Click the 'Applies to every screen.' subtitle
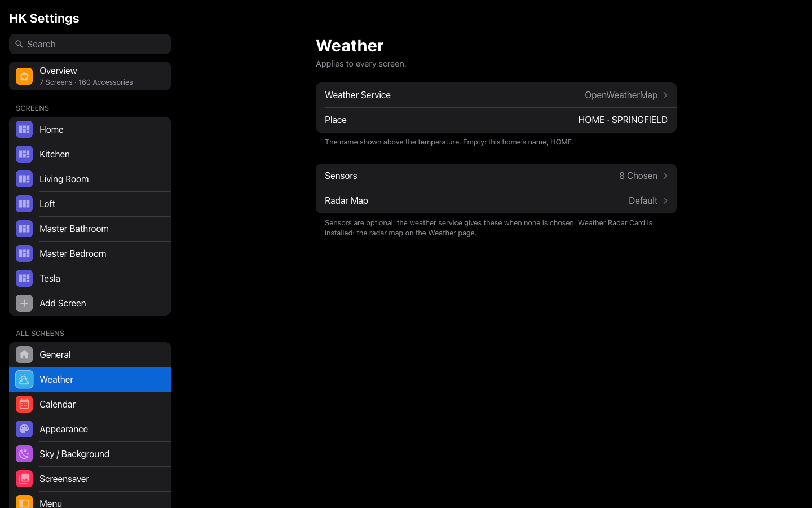 [361, 64]
